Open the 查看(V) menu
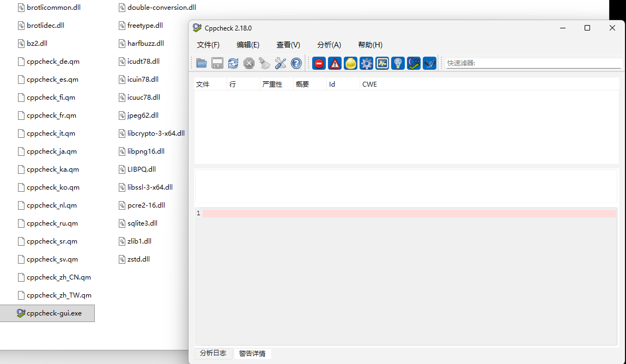The image size is (626, 364). tap(288, 45)
